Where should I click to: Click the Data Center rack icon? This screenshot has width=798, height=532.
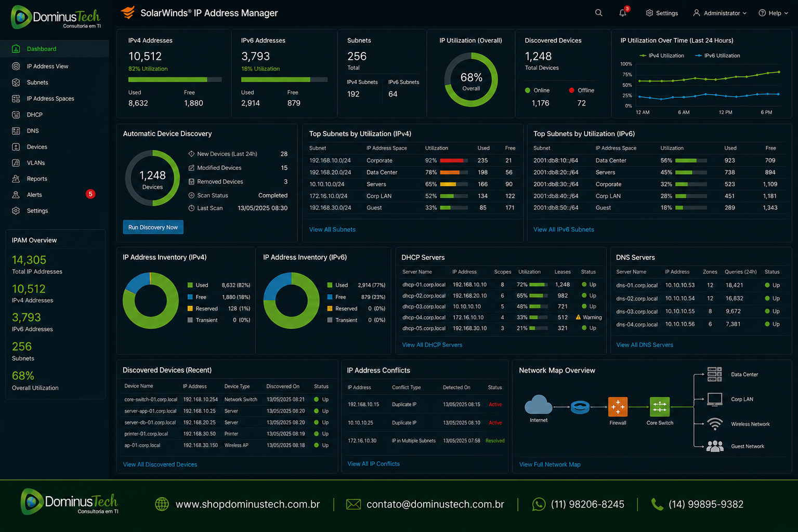(715, 374)
